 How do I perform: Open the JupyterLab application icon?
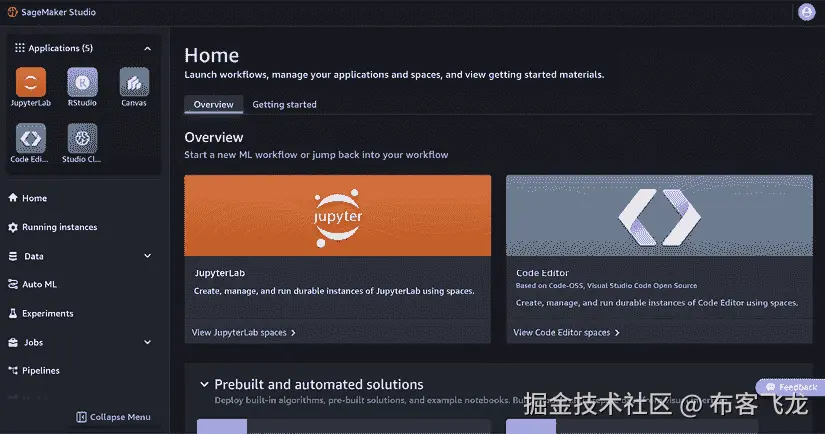tap(31, 82)
